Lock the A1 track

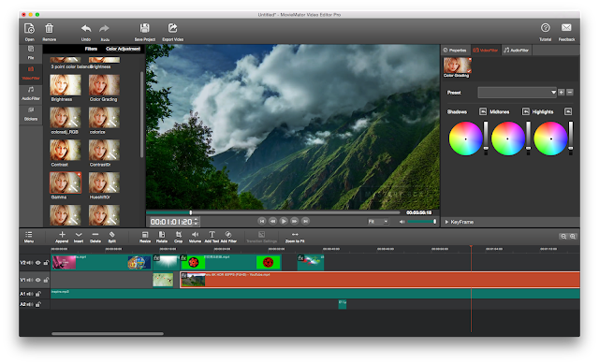38,294
